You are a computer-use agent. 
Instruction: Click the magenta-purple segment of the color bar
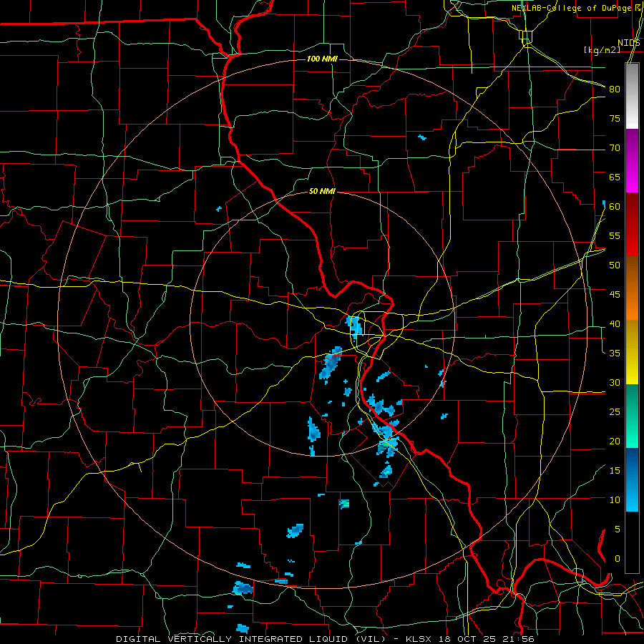[632, 161]
